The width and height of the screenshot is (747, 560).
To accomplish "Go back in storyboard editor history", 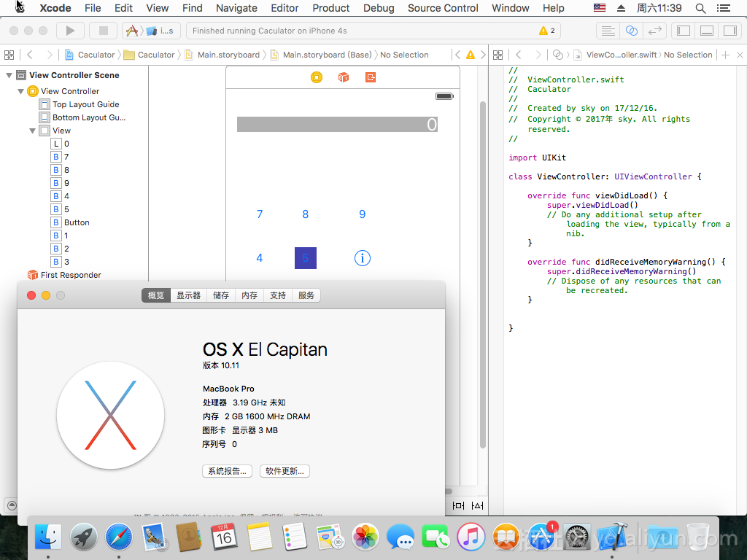I will tap(29, 55).
